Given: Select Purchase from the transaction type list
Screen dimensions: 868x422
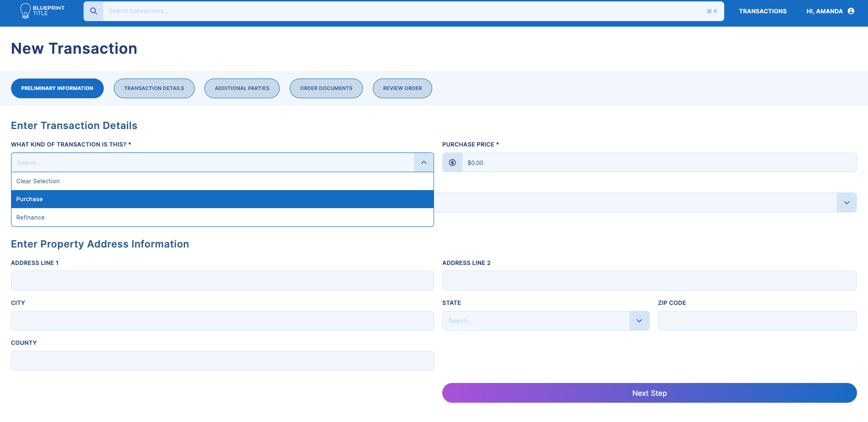Looking at the screenshot, I should [x=222, y=199].
